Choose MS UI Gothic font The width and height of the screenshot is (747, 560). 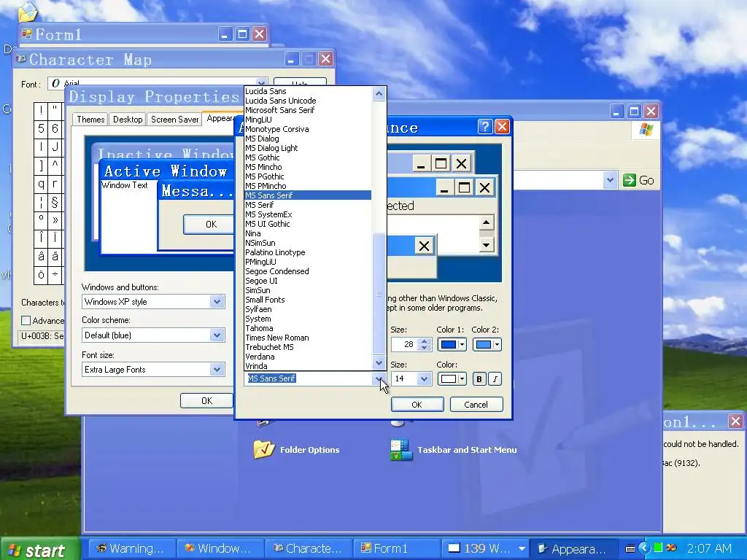point(308,224)
